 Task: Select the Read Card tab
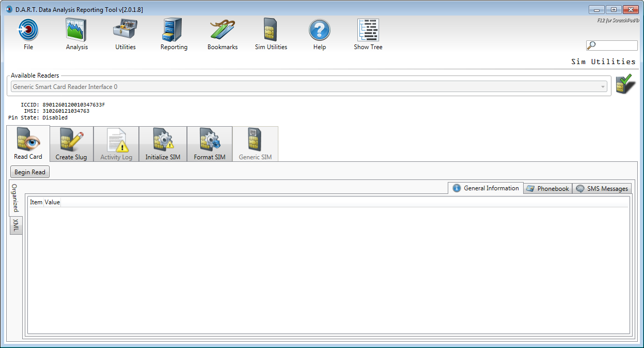point(28,143)
